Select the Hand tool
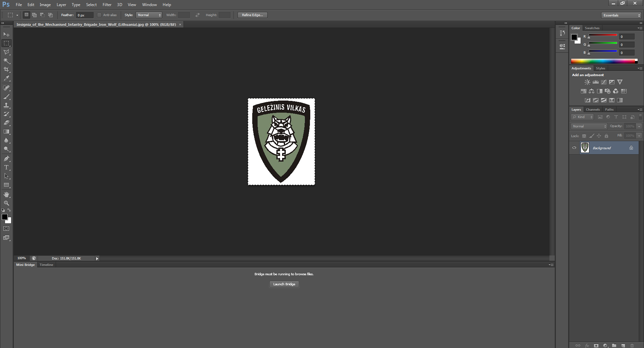The height and width of the screenshot is (348, 644). (x=6, y=194)
